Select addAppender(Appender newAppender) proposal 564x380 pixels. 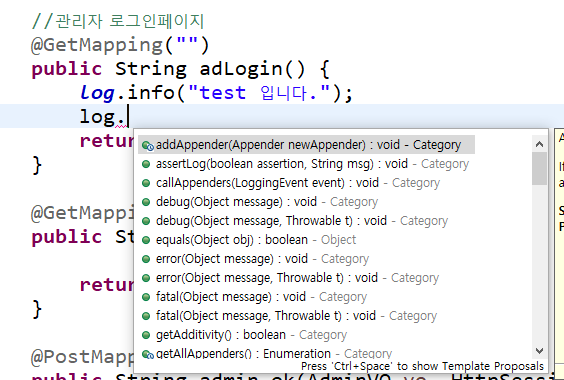(306, 145)
